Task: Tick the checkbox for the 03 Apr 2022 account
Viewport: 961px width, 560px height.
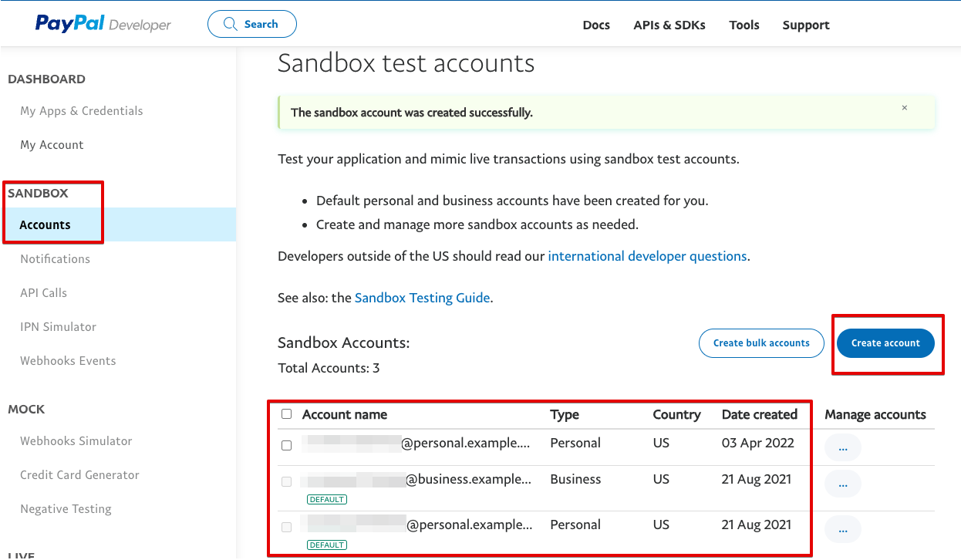Action: pos(287,446)
